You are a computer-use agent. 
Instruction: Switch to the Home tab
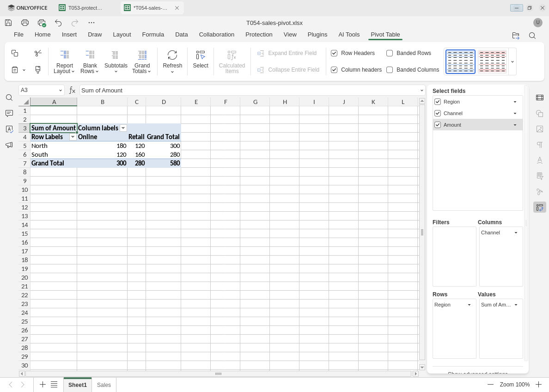pos(43,35)
